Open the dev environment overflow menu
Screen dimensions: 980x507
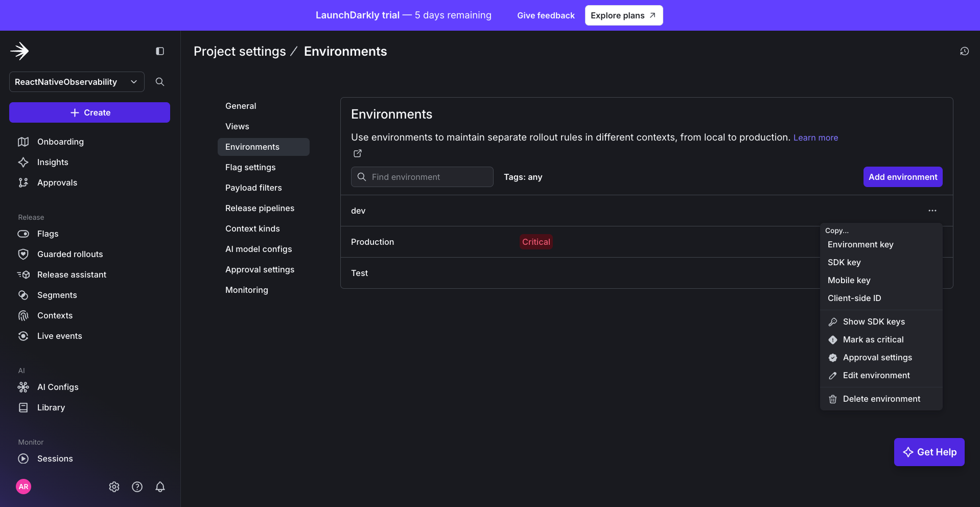(932, 210)
